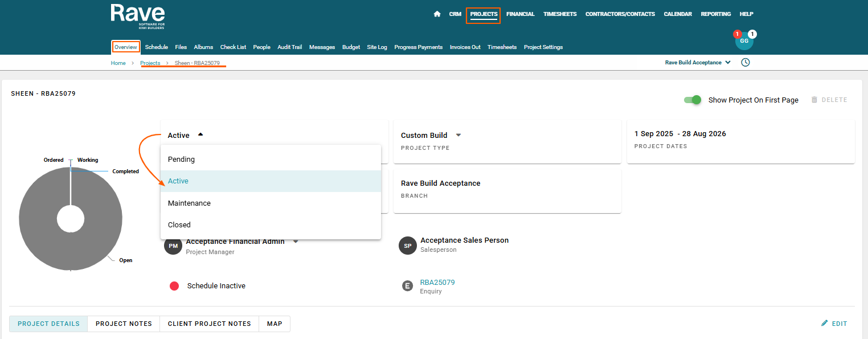
Task: Click the Delete button
Action: [x=829, y=100]
